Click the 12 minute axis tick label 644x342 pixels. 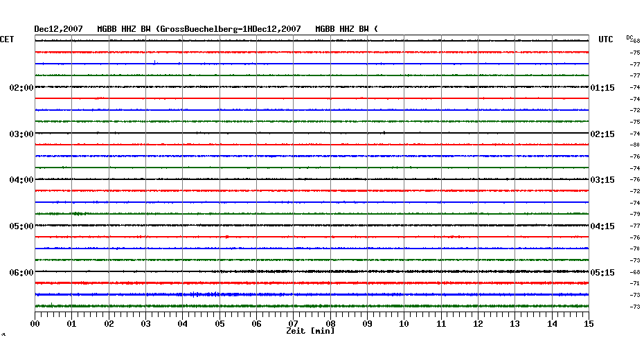pos(478,324)
